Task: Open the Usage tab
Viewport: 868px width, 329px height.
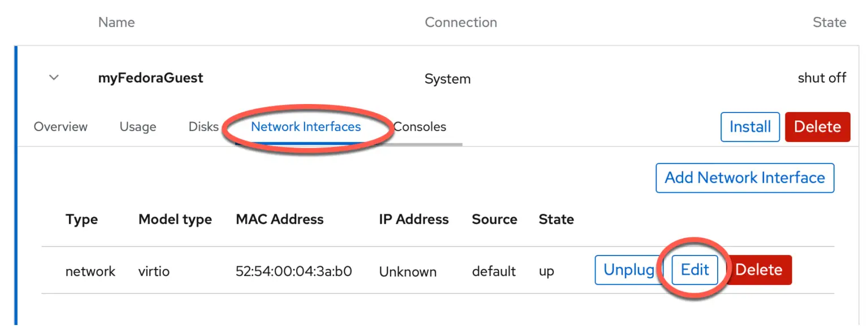Action: [x=138, y=127]
